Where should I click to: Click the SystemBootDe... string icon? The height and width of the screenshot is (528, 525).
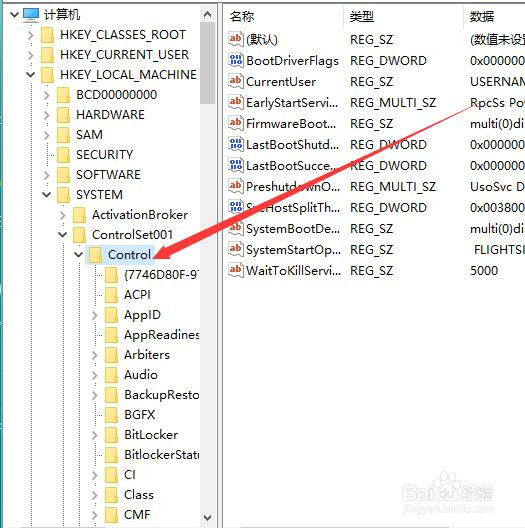click(235, 228)
